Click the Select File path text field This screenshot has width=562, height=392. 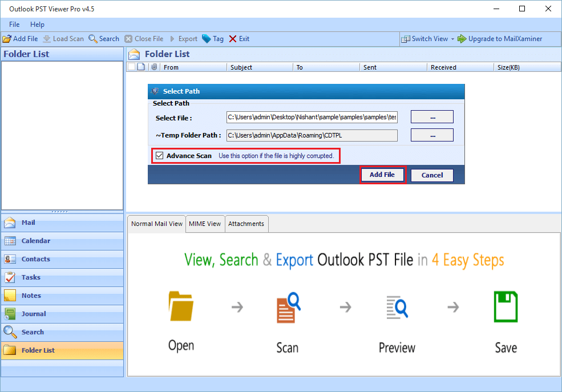click(x=312, y=117)
